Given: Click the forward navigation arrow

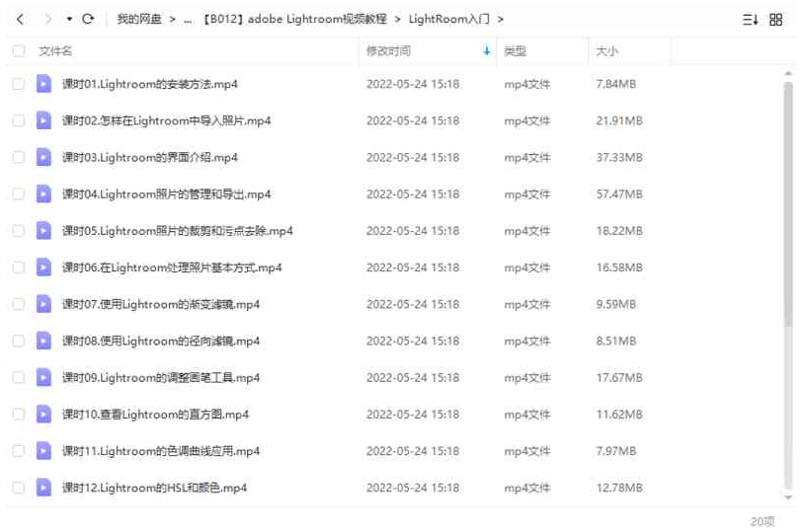Looking at the screenshot, I should point(48,20).
